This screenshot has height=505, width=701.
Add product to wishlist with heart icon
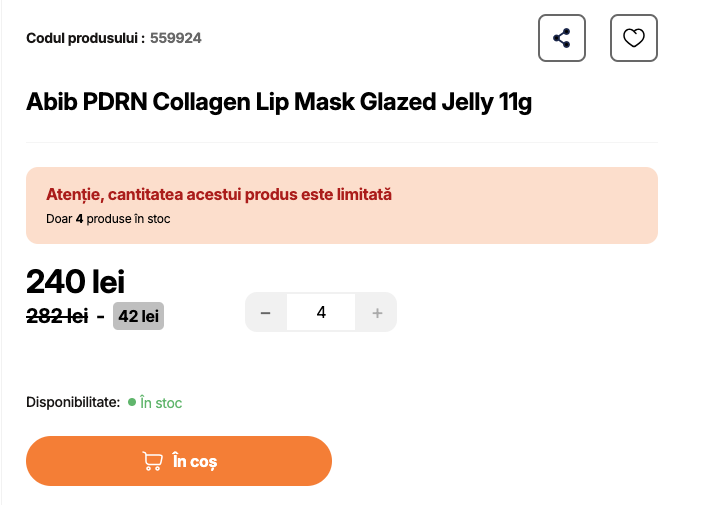634,39
